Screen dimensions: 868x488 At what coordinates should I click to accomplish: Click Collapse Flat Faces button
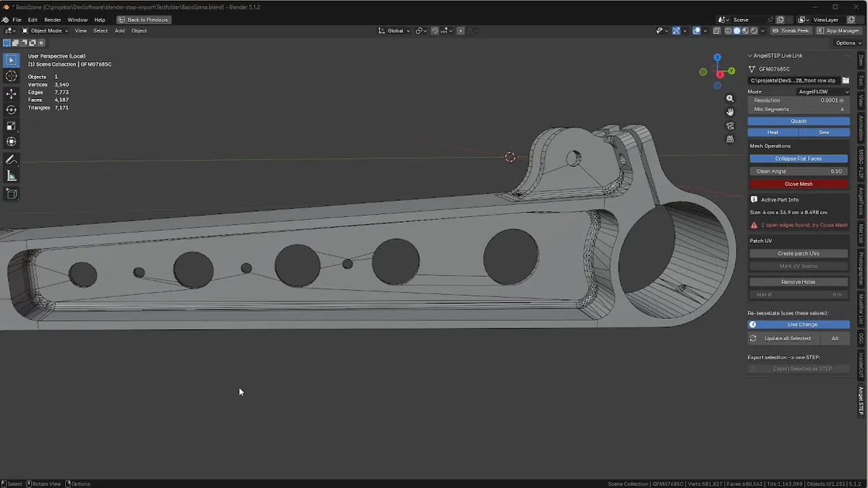pos(799,158)
